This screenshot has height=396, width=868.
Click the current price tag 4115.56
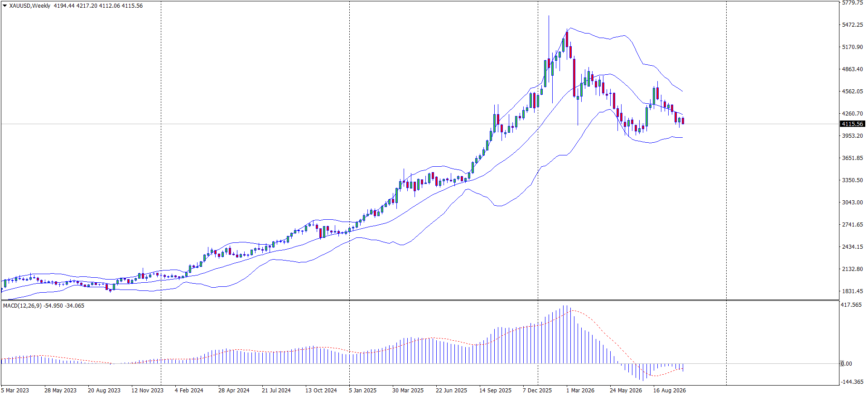[x=852, y=124]
